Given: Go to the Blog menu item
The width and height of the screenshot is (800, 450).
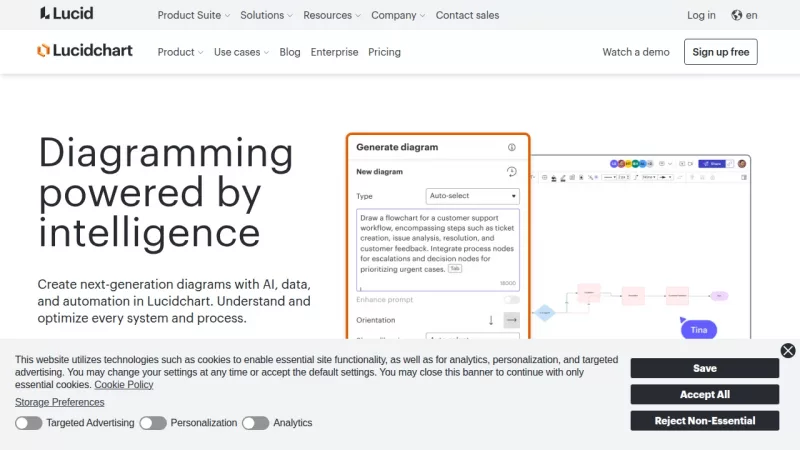Looking at the screenshot, I should click(x=290, y=52).
